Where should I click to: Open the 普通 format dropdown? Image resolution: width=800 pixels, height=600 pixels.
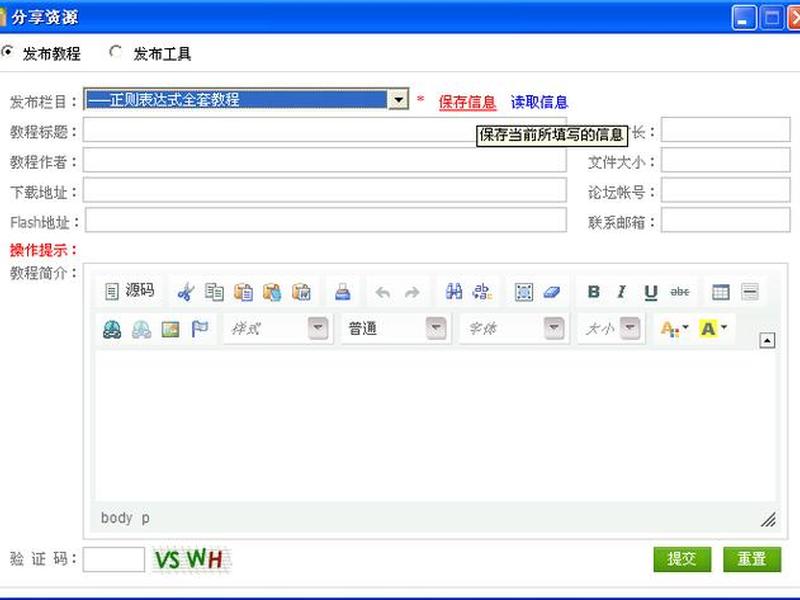(395, 328)
